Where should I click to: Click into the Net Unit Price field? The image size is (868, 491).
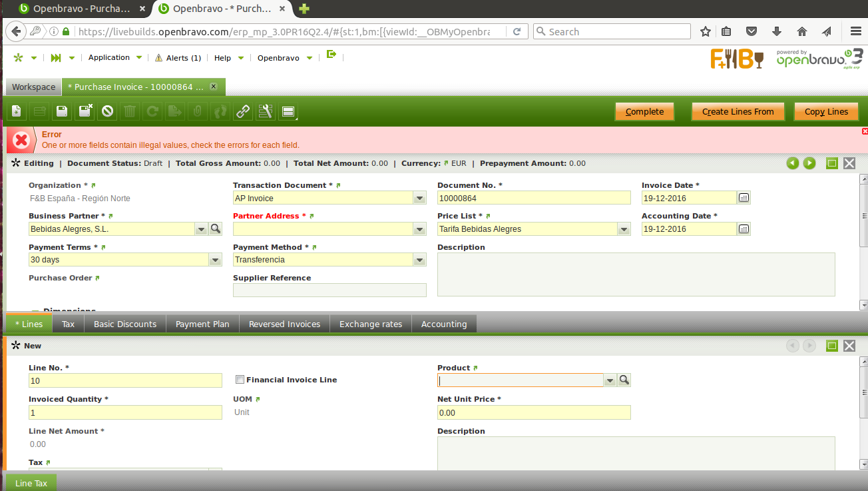[x=533, y=413]
